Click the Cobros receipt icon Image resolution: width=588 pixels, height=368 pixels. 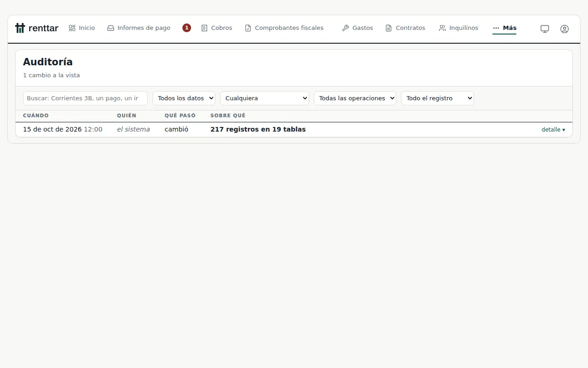point(204,28)
